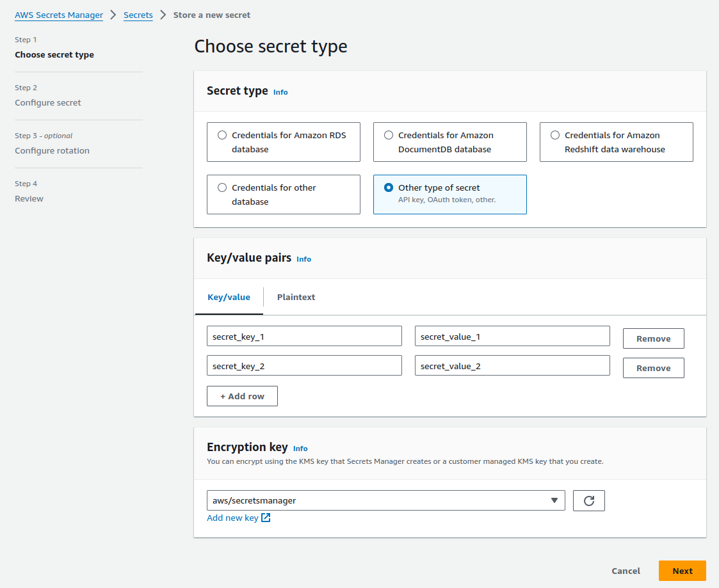Click the secret_key_1 key input field
719x588 pixels.
[304, 336]
